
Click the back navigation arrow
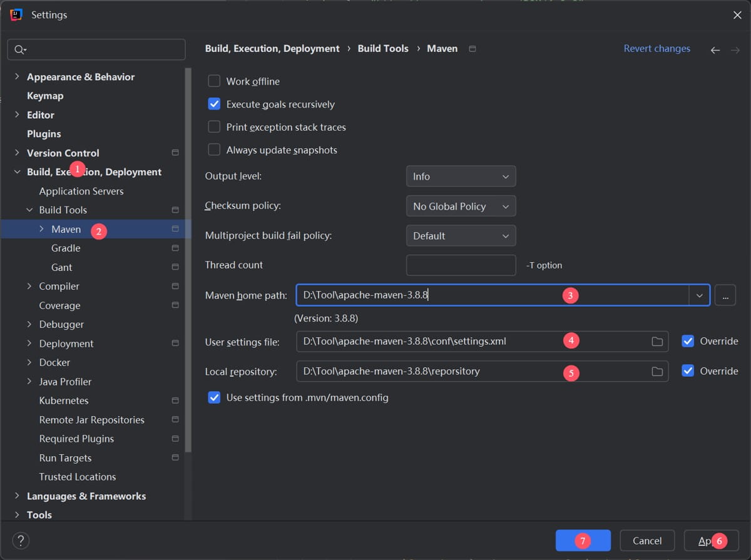pos(715,50)
